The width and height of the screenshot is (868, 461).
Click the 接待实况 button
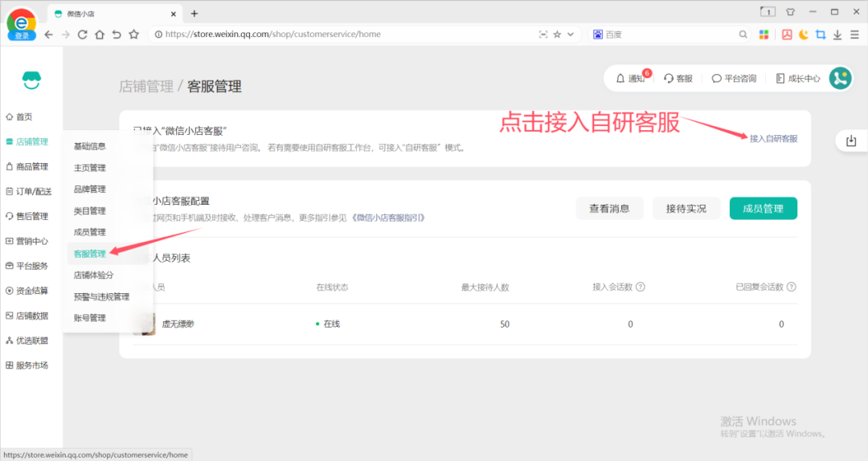(x=686, y=209)
